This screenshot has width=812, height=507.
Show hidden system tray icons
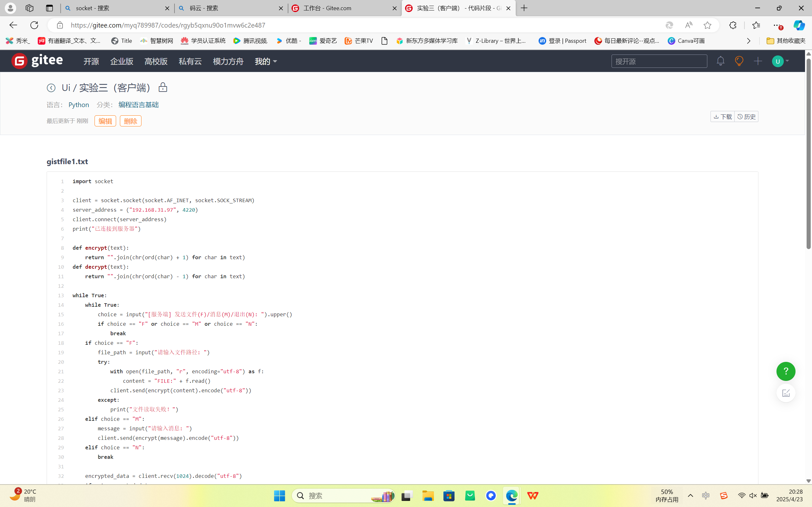690,496
